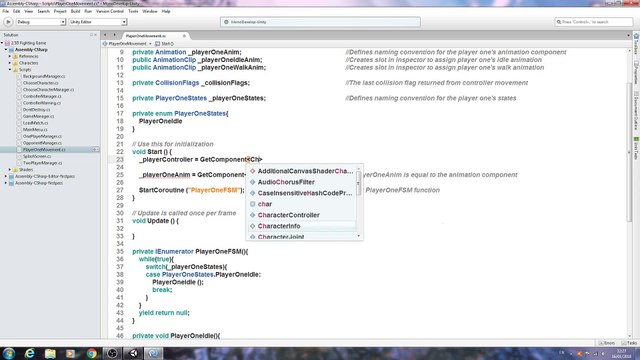Open the Build menu
Viewport: 640px width, 360px height.
coord(76,11)
